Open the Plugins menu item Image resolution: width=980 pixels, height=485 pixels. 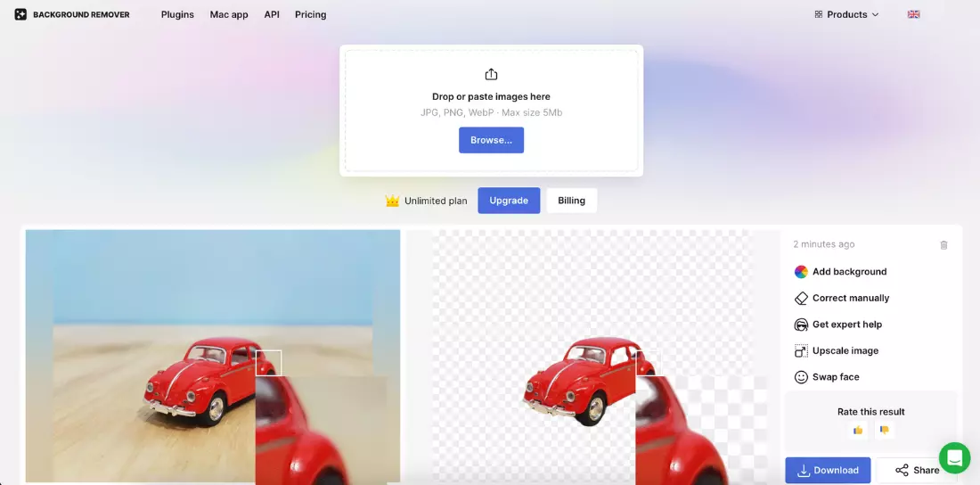177,14
